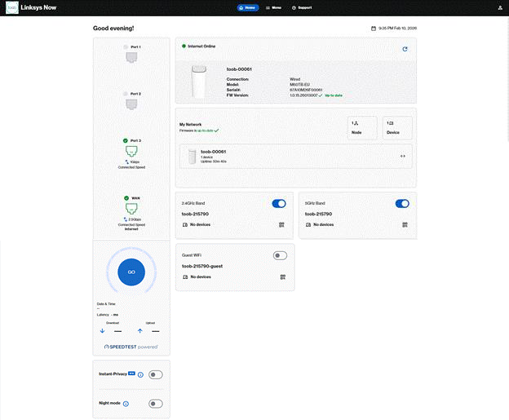The width and height of the screenshot is (509, 420).
Task: Open the Node count tile
Action: pos(362,128)
